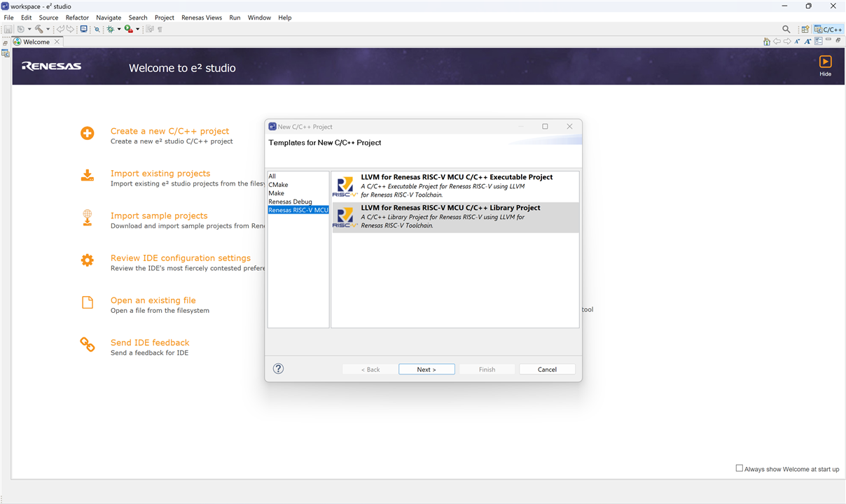846x504 pixels.
Task: Expand the run launch dropdown arrow
Action: pyautogui.click(x=138, y=29)
